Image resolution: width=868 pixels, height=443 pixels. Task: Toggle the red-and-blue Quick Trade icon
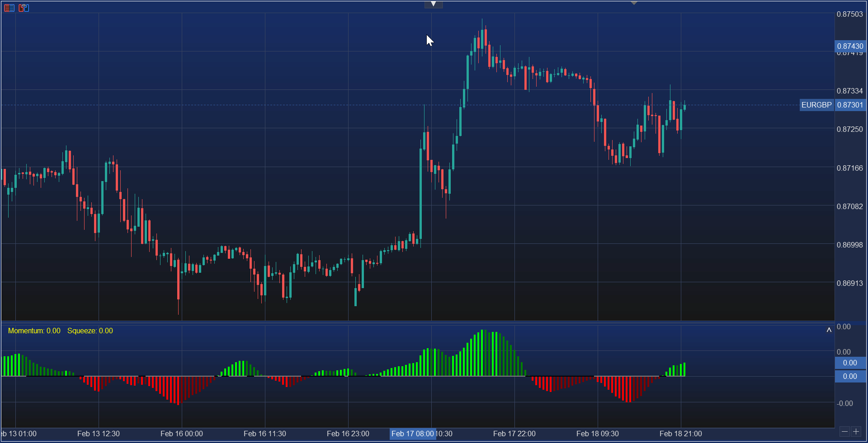pos(24,8)
